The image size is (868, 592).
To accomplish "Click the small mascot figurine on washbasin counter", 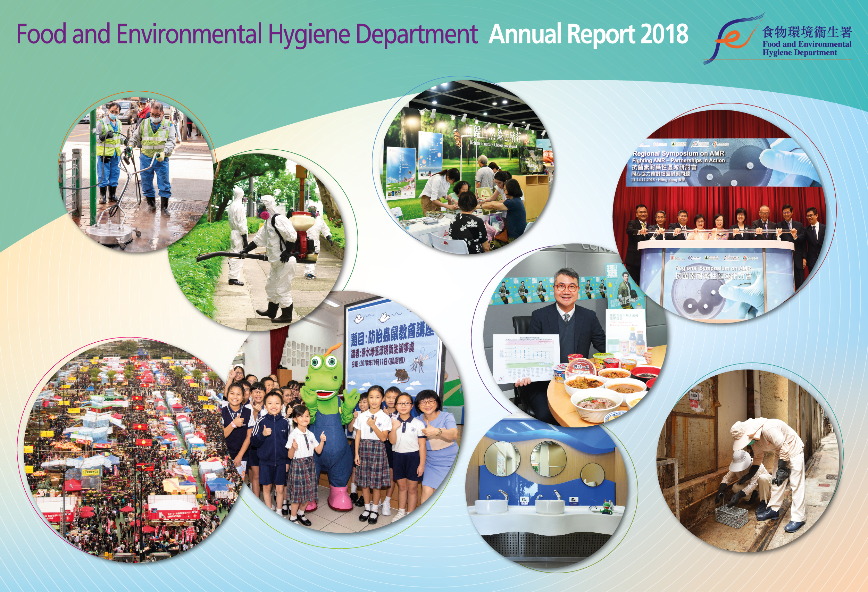I will [x=606, y=508].
